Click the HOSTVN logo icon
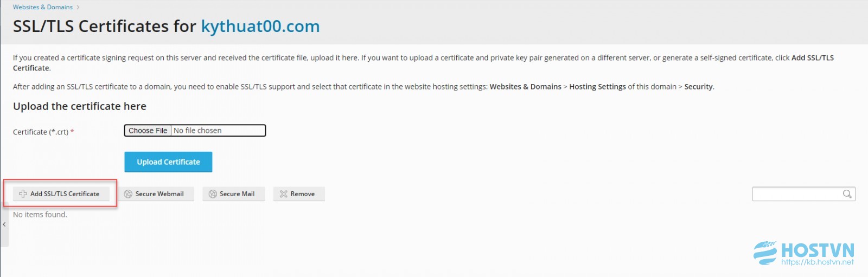 pos(765,253)
